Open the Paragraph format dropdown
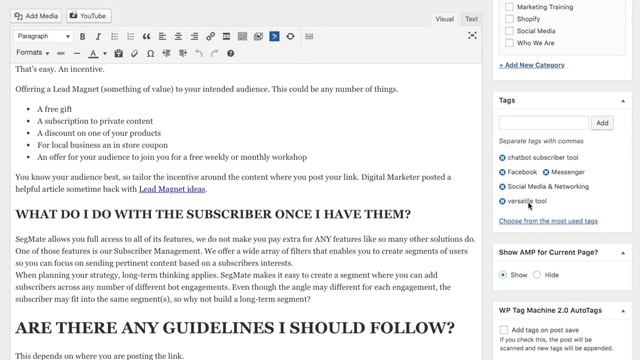Image resolution: width=640 pixels, height=360 pixels. click(43, 36)
